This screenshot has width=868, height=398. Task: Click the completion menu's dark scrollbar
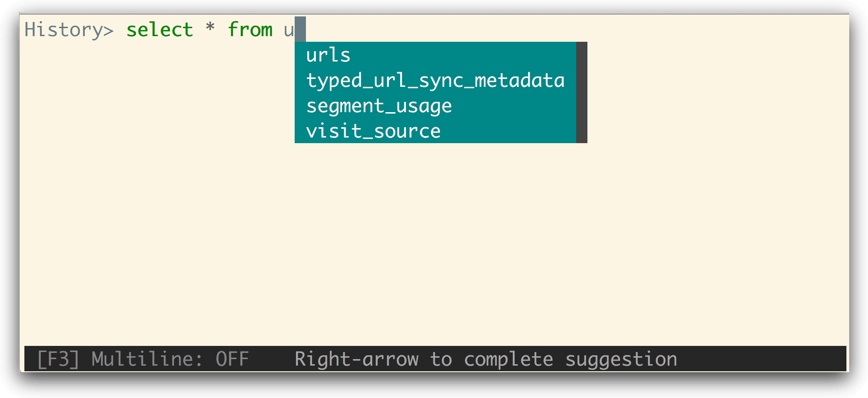tap(582, 92)
